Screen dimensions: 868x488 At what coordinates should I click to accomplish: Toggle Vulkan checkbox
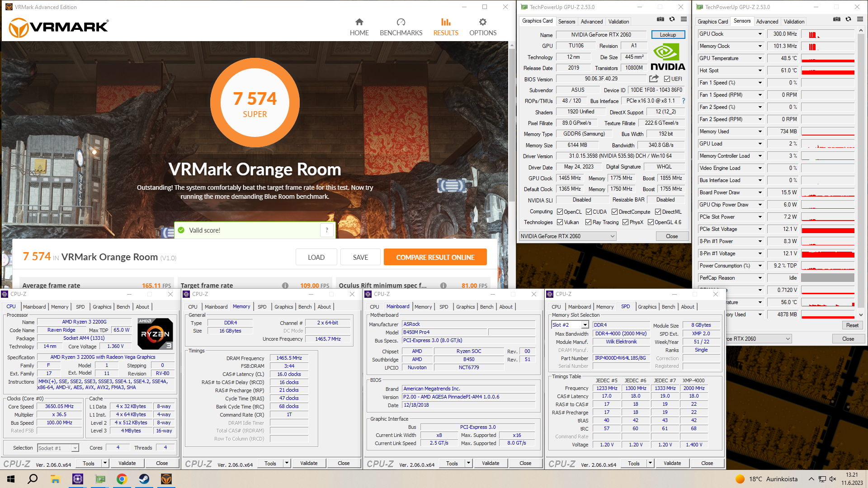560,222
